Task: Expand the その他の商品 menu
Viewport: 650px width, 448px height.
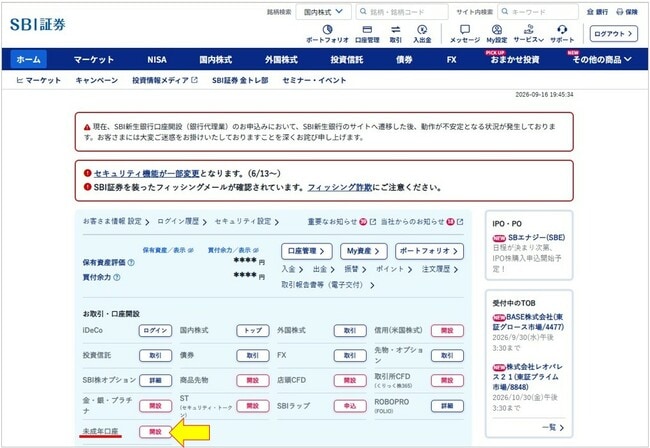Action: click(x=602, y=59)
